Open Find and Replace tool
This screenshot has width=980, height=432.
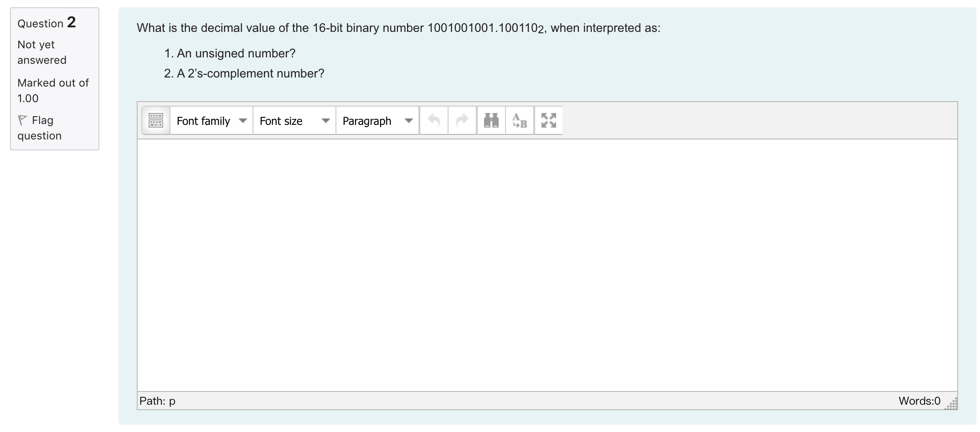(x=519, y=120)
